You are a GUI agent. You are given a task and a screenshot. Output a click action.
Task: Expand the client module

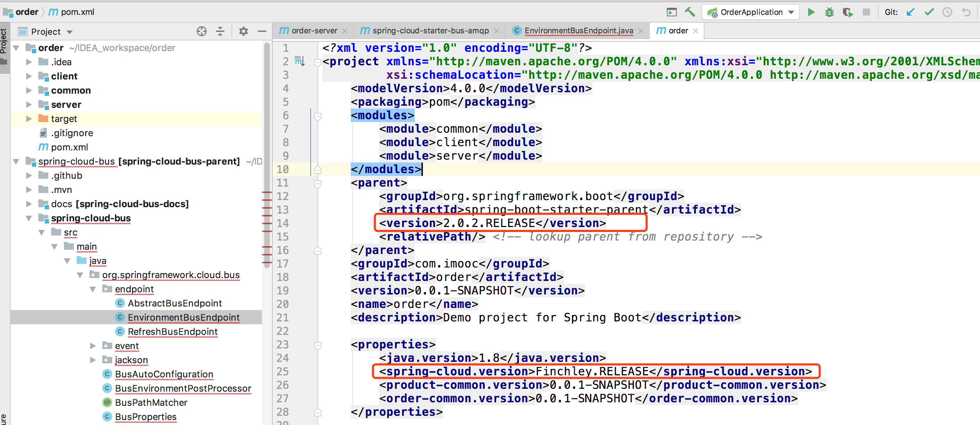coord(29,76)
